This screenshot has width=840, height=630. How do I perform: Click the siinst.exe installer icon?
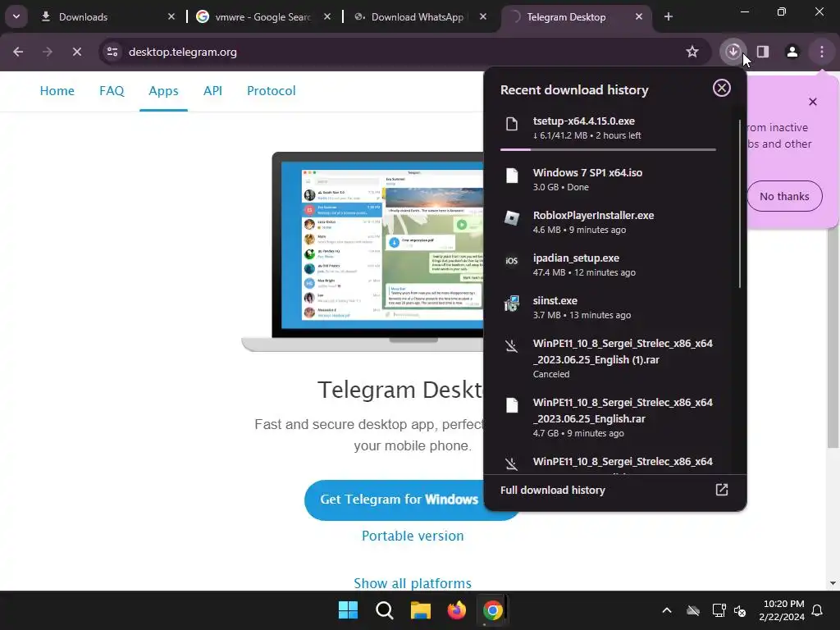click(x=512, y=304)
